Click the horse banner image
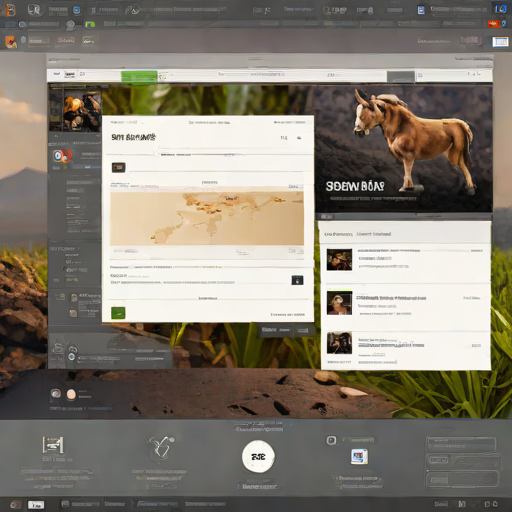The height and width of the screenshot is (512, 512). click(404, 149)
